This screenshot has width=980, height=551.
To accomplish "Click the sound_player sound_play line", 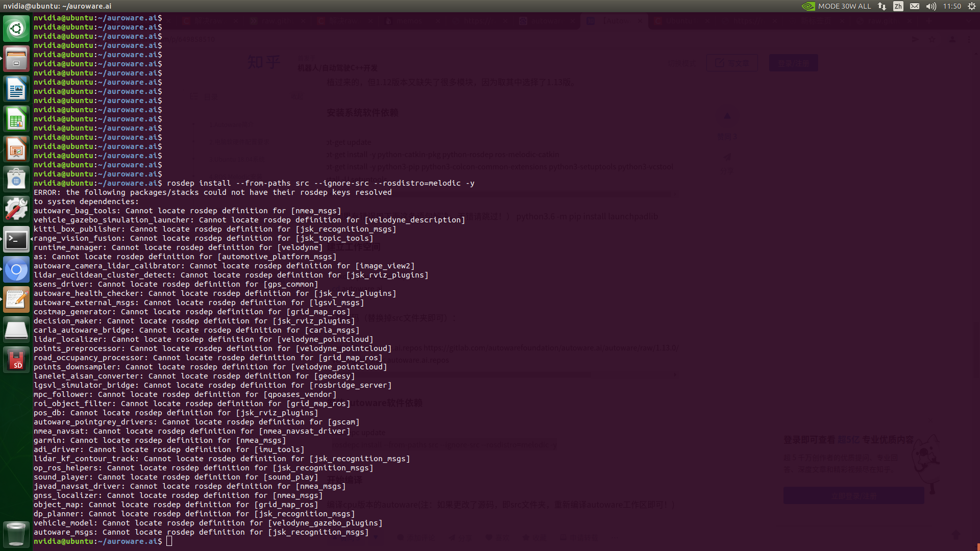I will (176, 477).
